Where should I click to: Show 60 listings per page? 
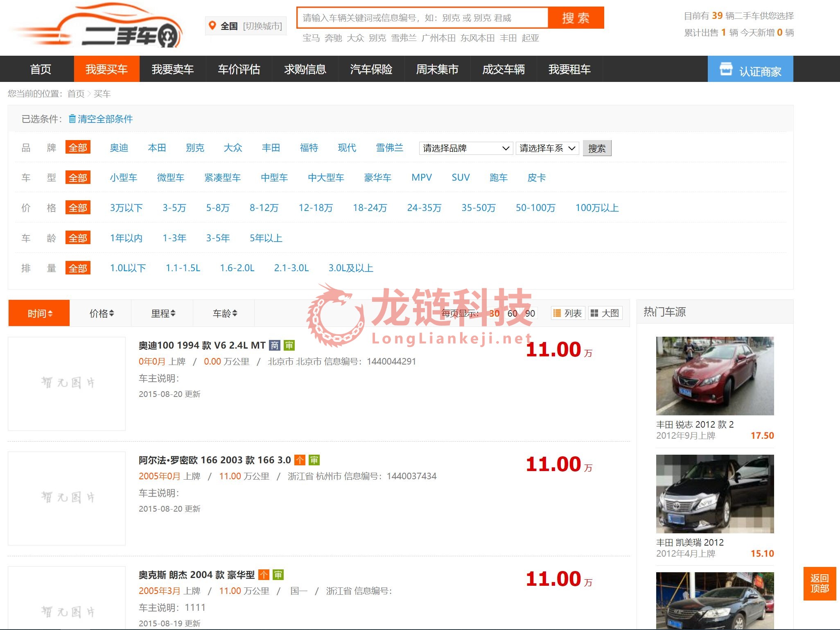tap(512, 313)
